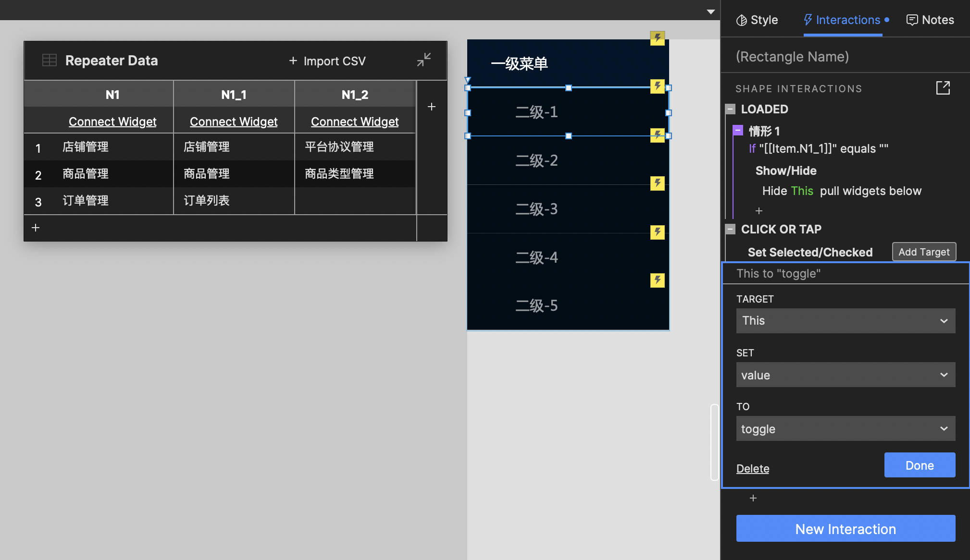Click the lightning interaction icon on 二级-5
The image size is (970, 560).
(658, 280)
